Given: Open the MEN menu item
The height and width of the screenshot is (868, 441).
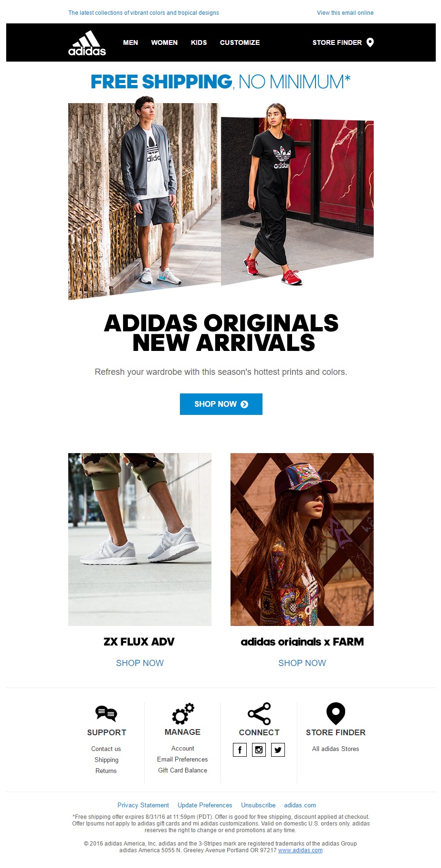Looking at the screenshot, I should pos(130,42).
